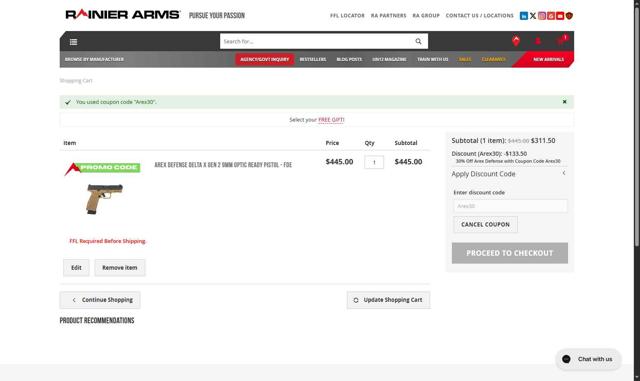The height and width of the screenshot is (381, 640).
Task: Open the chat bubble icon
Action: pos(566,359)
